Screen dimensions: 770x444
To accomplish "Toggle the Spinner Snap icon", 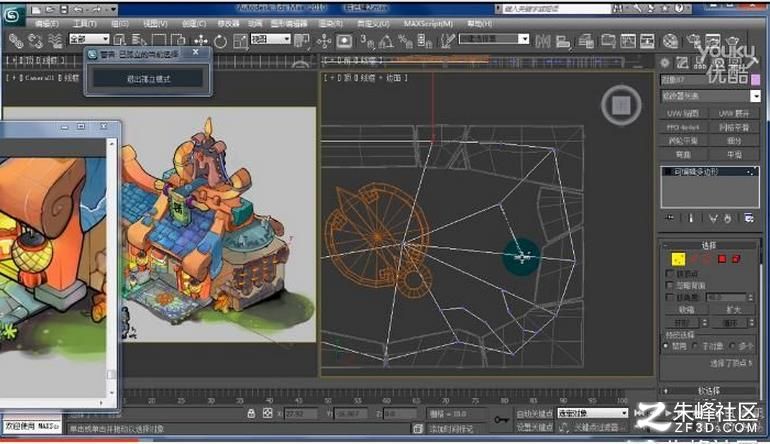I will [x=424, y=41].
